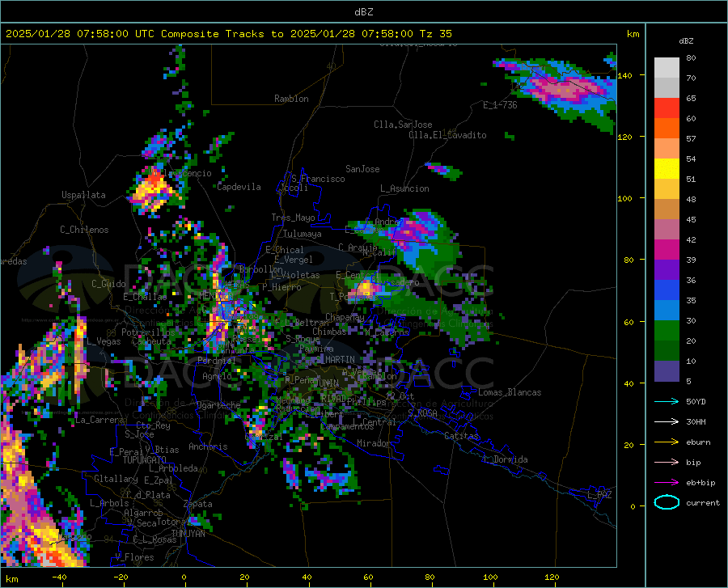Click the Lomas_Blancas label

tap(510, 392)
